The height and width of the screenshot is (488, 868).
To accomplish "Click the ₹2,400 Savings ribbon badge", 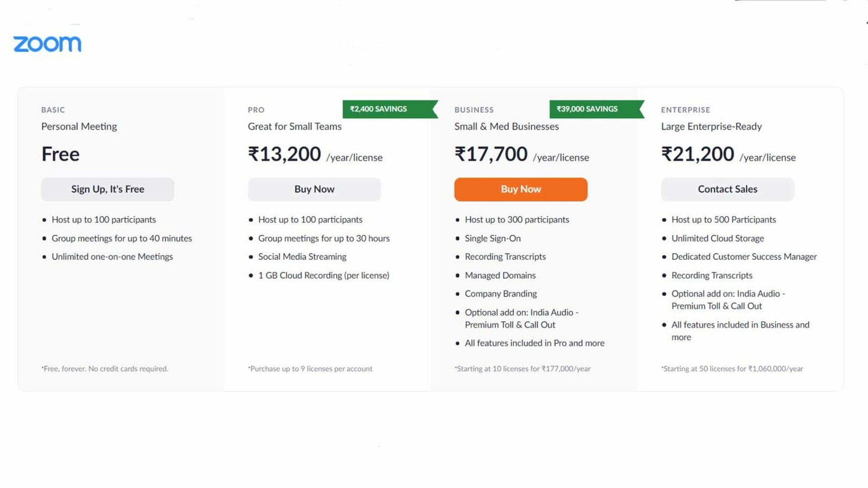I will [x=390, y=109].
